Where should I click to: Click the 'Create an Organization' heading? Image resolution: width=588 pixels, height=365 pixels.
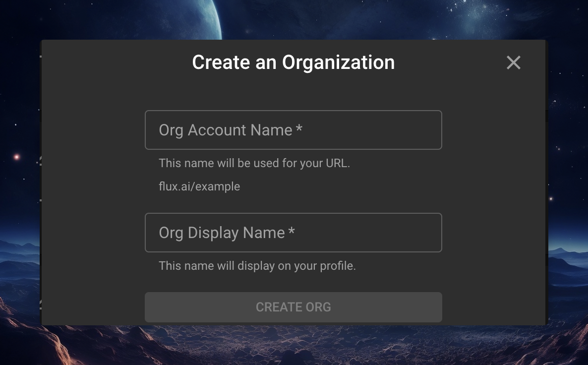(293, 62)
